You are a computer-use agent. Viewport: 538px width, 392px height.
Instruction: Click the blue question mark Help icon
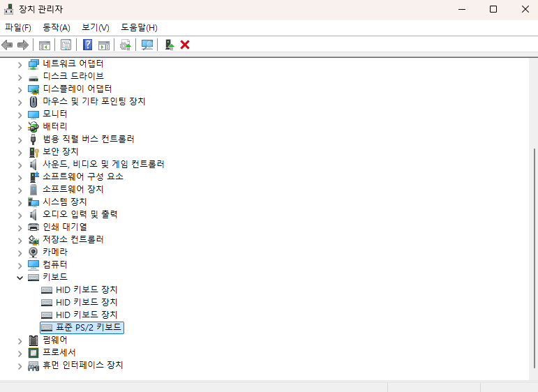[x=87, y=45]
